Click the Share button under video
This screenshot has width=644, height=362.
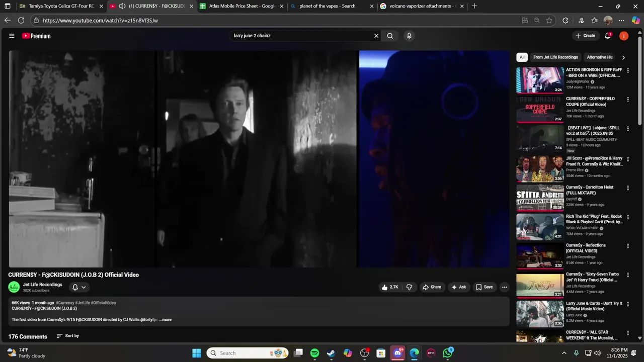[x=432, y=287]
